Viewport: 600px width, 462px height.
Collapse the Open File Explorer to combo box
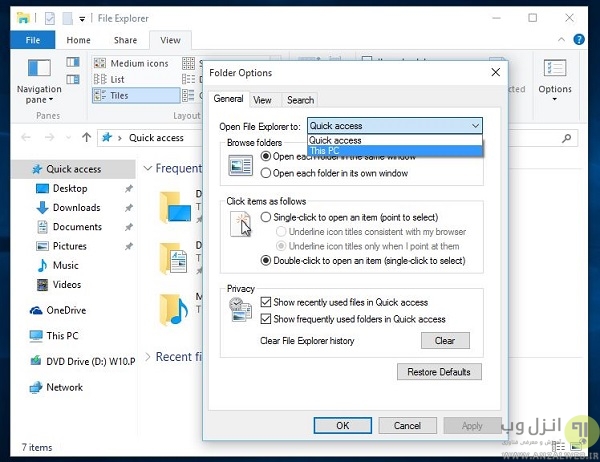click(x=475, y=126)
